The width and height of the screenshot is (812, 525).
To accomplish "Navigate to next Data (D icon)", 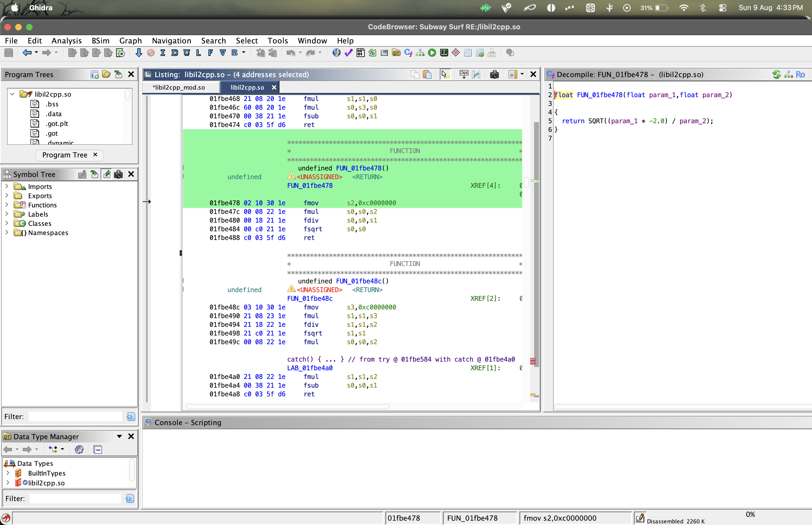I will pos(175,53).
